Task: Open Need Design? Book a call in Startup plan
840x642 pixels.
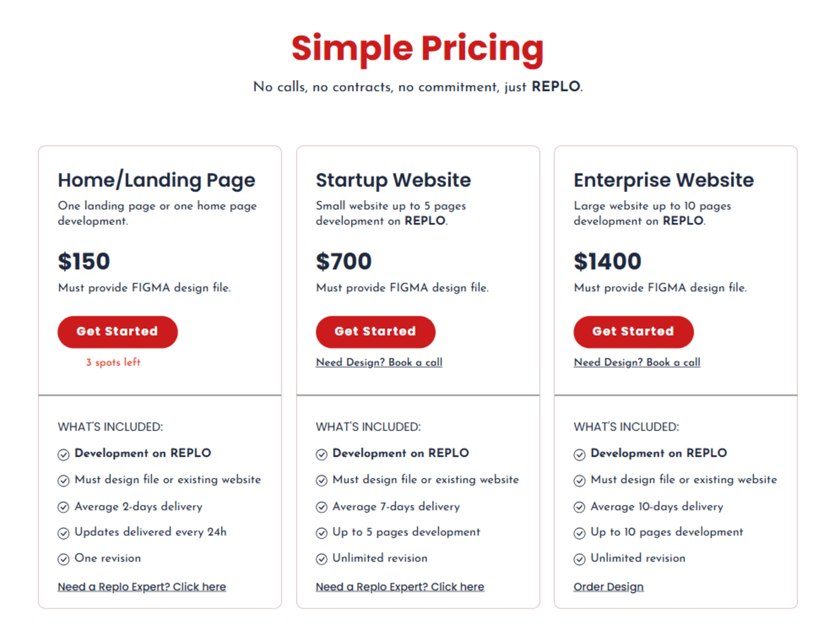Action: coord(379,362)
